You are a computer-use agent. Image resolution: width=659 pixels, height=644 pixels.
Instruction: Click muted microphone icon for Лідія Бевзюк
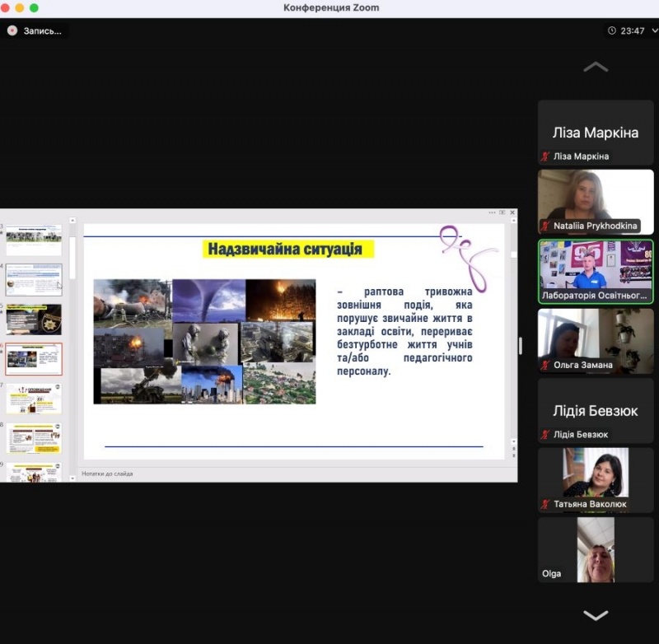[544, 434]
